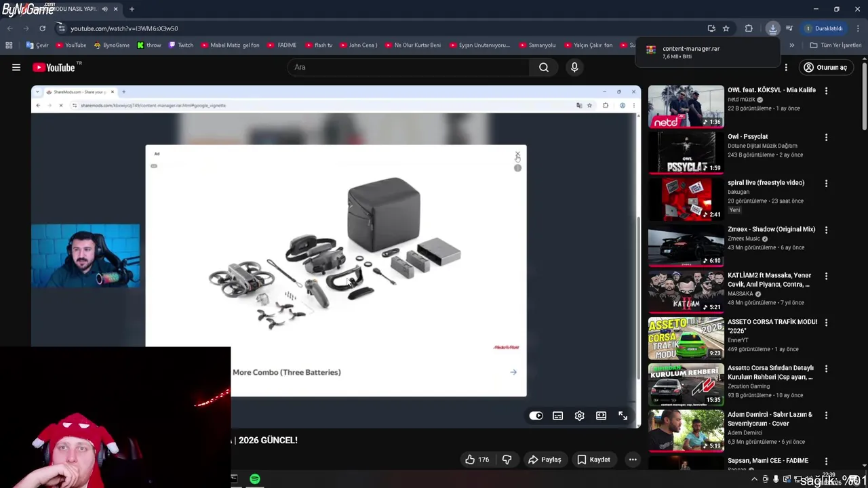Enter fullscreen in video player

[x=623, y=416]
